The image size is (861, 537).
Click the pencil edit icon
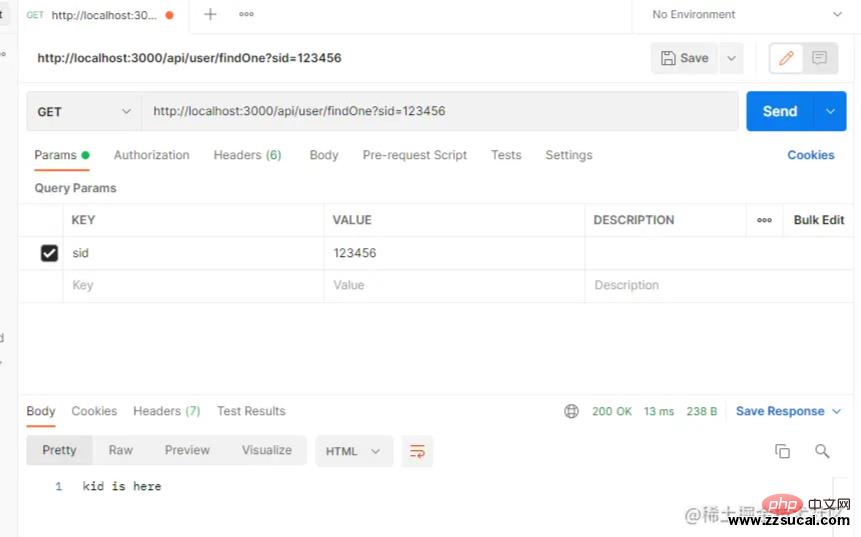tap(786, 58)
